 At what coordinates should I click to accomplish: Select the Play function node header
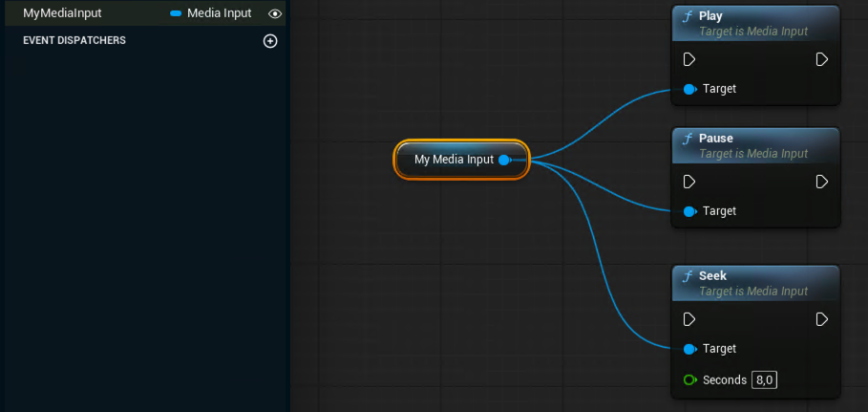pos(755,23)
